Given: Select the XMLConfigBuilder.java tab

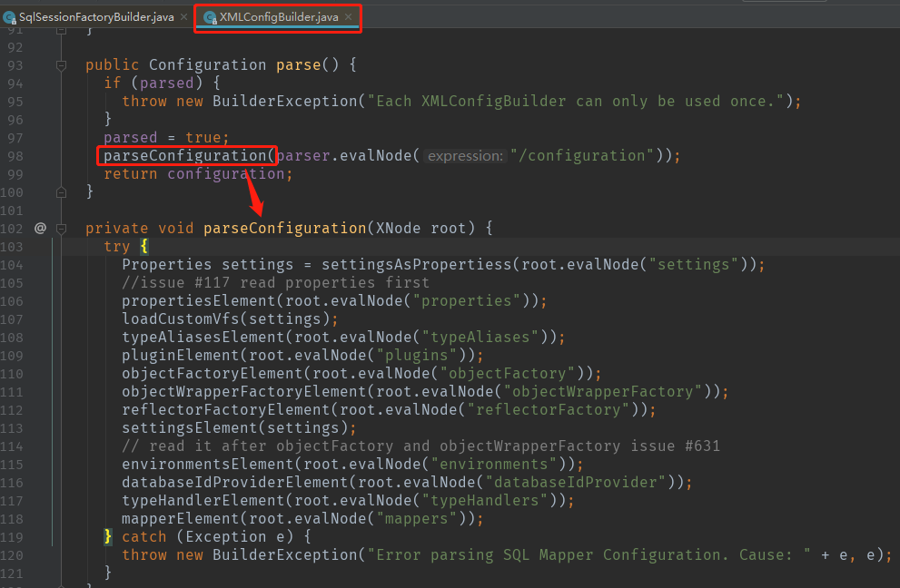Looking at the screenshot, I should [x=279, y=17].
